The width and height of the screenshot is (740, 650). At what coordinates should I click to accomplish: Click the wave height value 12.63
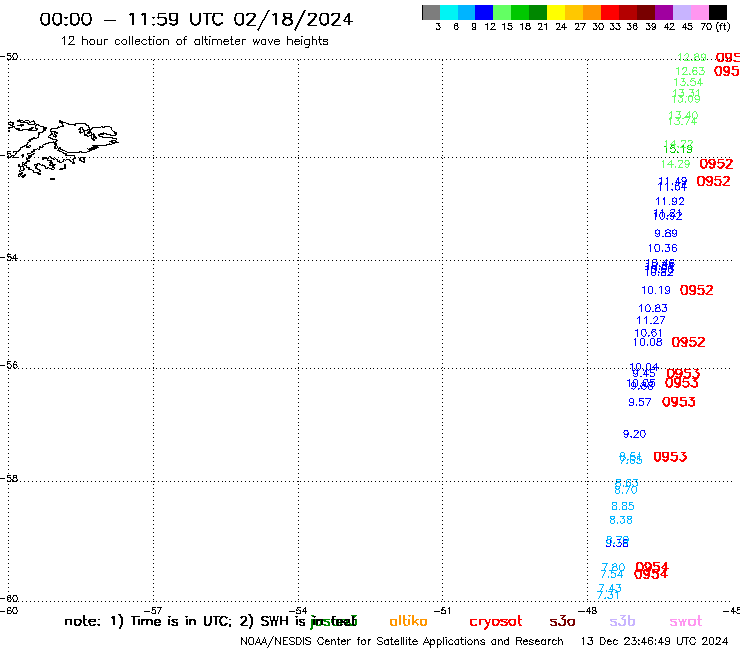(690, 71)
